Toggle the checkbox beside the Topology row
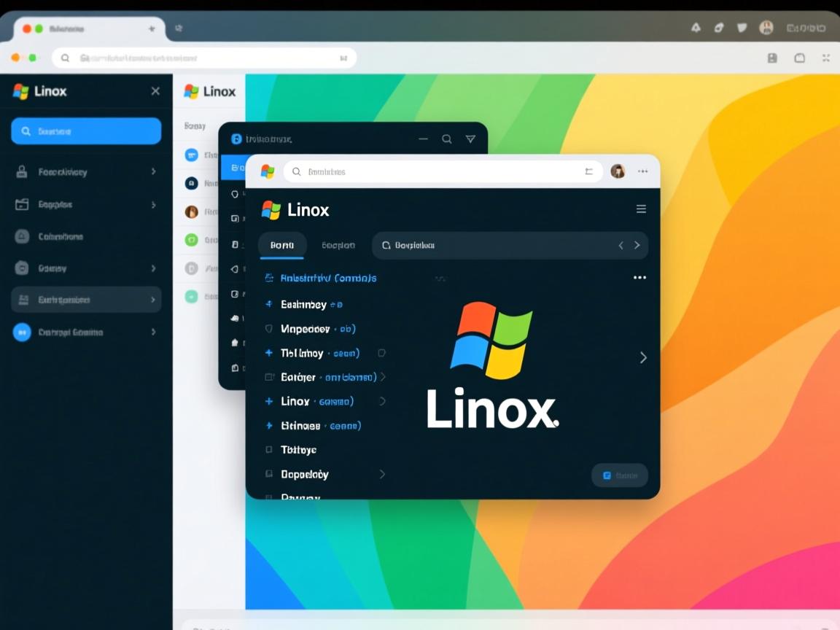Image resolution: width=840 pixels, height=630 pixels. click(267, 474)
